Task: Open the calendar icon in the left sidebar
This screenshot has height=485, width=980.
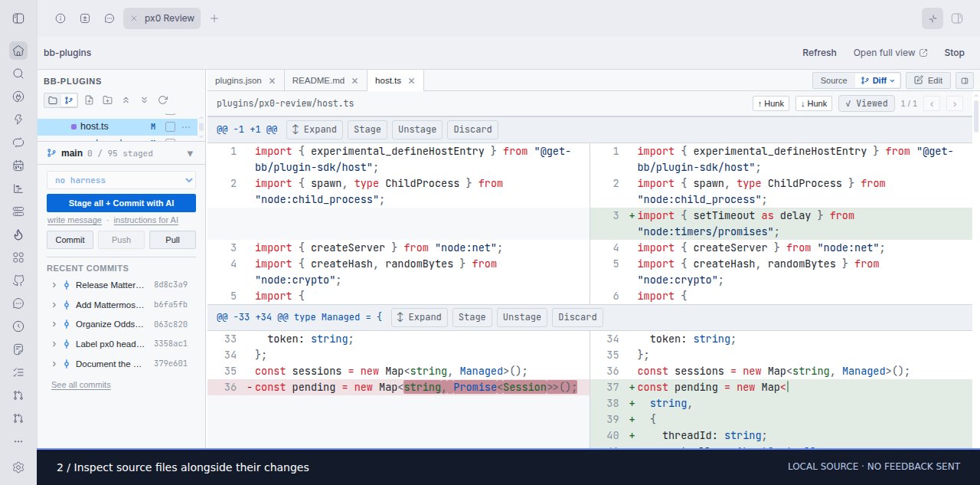Action: point(18,165)
